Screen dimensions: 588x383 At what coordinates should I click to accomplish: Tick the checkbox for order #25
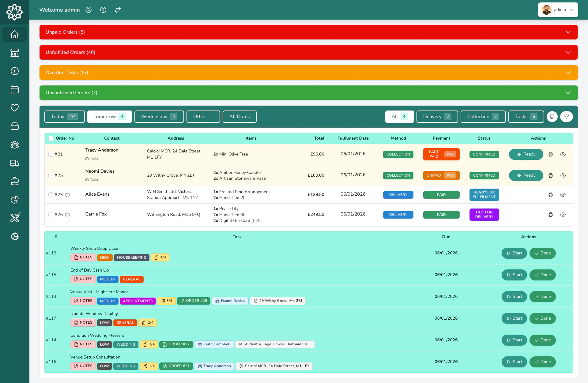coord(51,175)
